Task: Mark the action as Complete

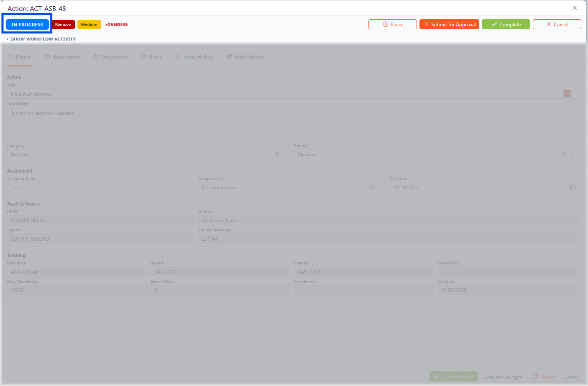Action: (x=506, y=25)
